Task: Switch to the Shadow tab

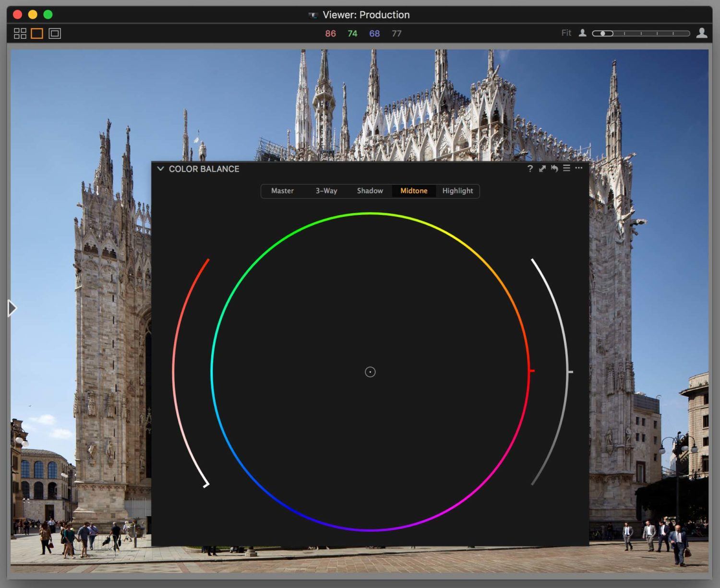Action: (x=370, y=191)
